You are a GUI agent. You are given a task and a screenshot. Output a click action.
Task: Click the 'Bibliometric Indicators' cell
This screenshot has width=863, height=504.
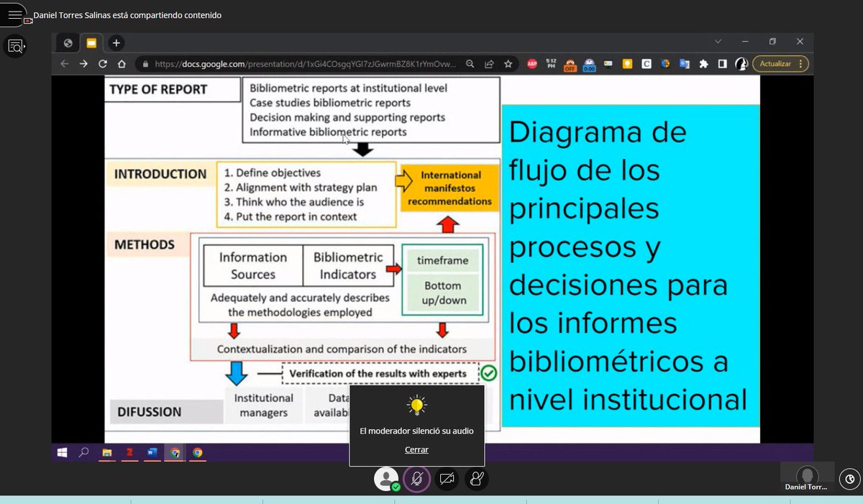pyautogui.click(x=348, y=266)
